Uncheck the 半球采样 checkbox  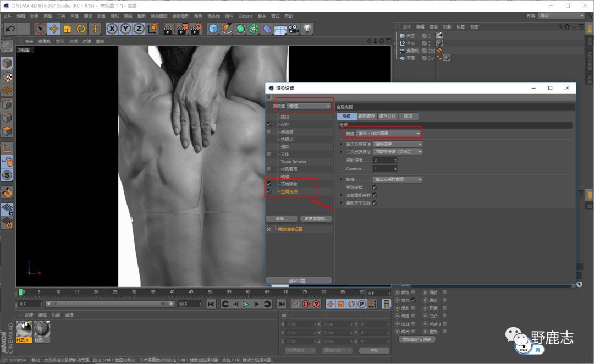click(x=375, y=187)
